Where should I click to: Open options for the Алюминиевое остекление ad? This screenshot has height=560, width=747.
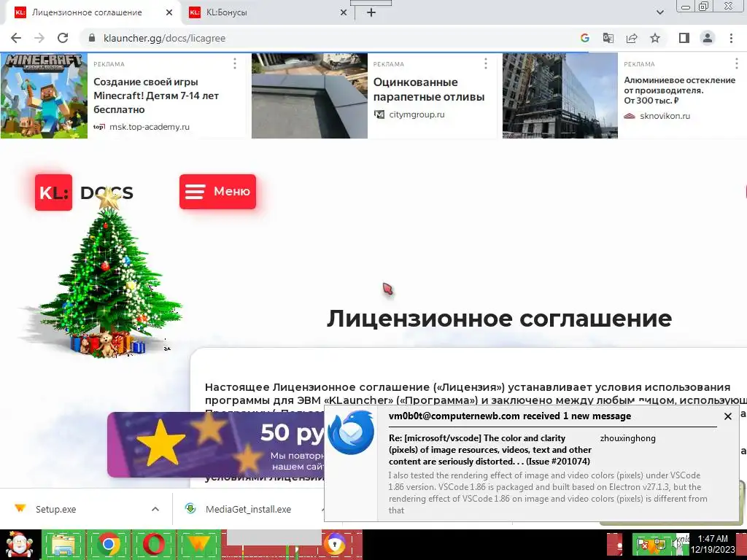pyautogui.click(x=737, y=63)
